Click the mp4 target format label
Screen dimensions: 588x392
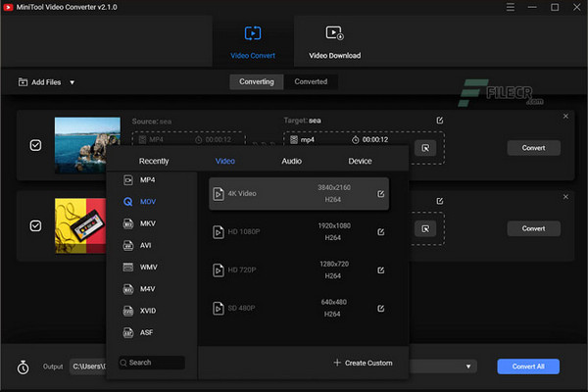pos(307,140)
